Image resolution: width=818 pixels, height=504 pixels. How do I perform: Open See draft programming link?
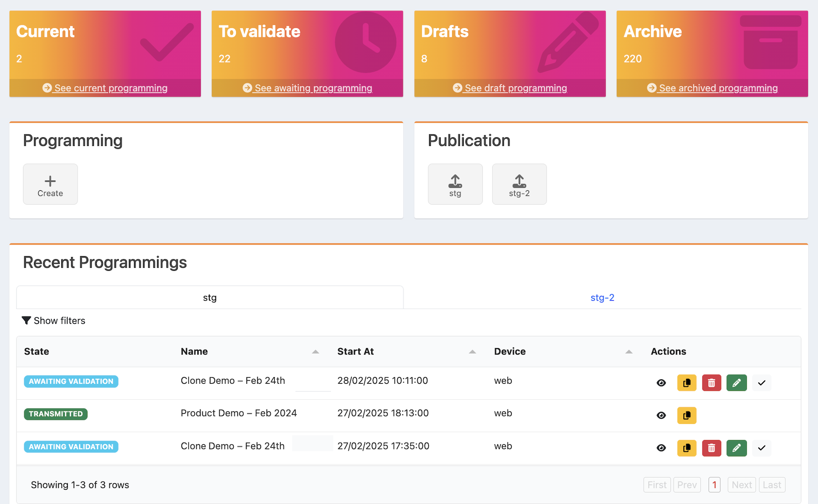(x=510, y=88)
